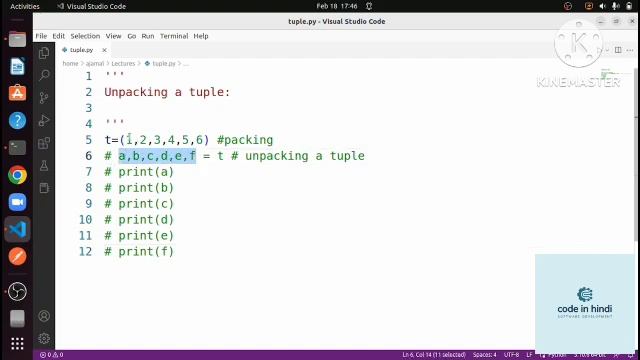
Task: Launch LibreOffice Writer from the dock
Action: click(x=17, y=67)
